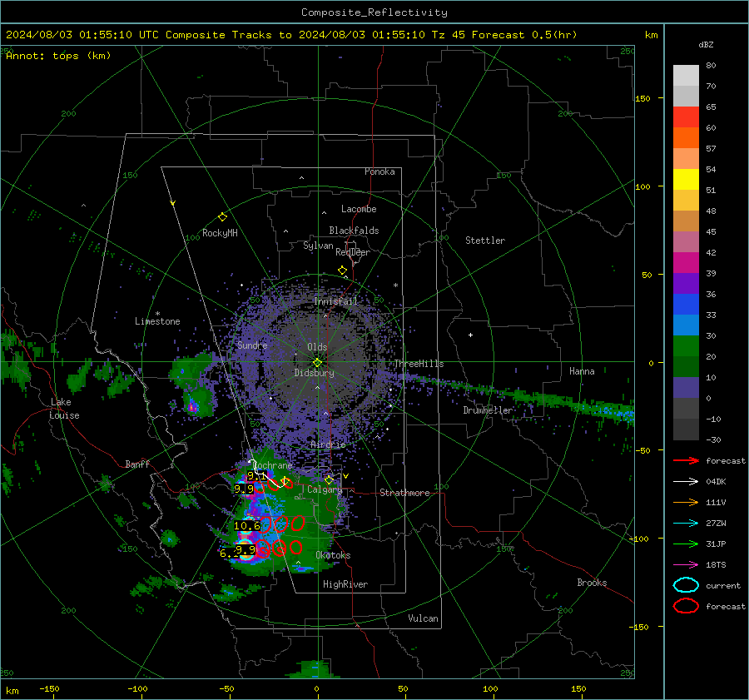
Task: Click the 04DK legend label
Action: click(x=716, y=482)
